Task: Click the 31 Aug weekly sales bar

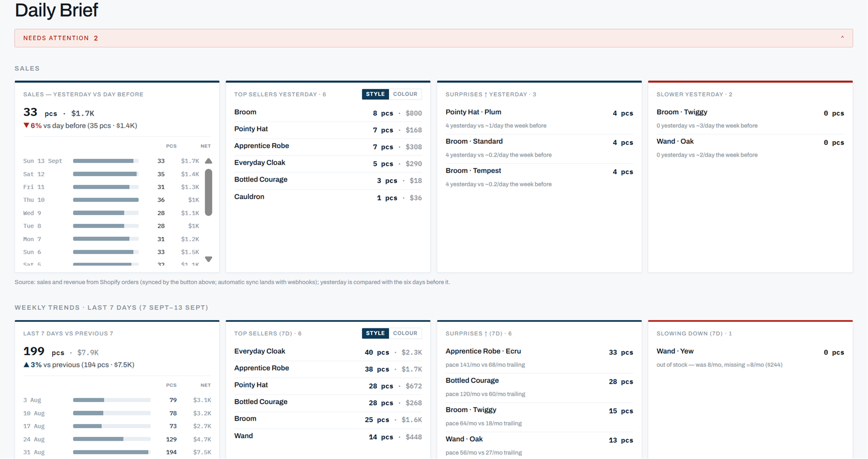Action: pyautogui.click(x=112, y=452)
